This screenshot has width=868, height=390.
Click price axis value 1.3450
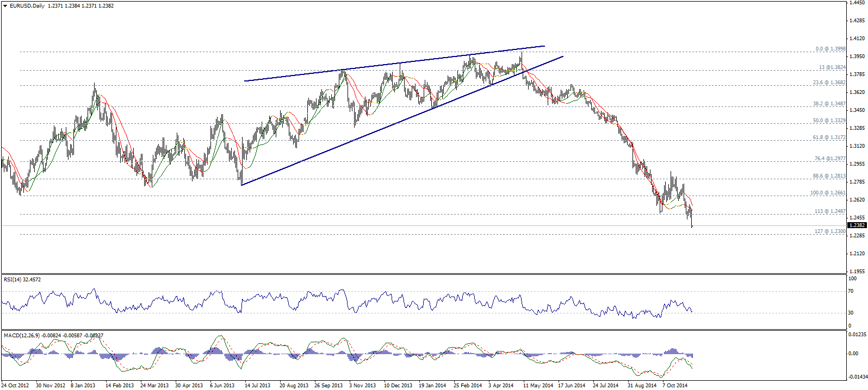(857, 110)
